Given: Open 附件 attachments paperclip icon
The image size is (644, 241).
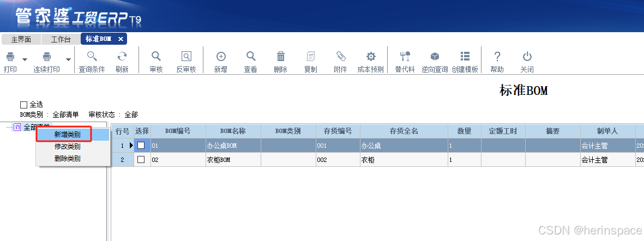Looking at the screenshot, I should click(341, 56).
